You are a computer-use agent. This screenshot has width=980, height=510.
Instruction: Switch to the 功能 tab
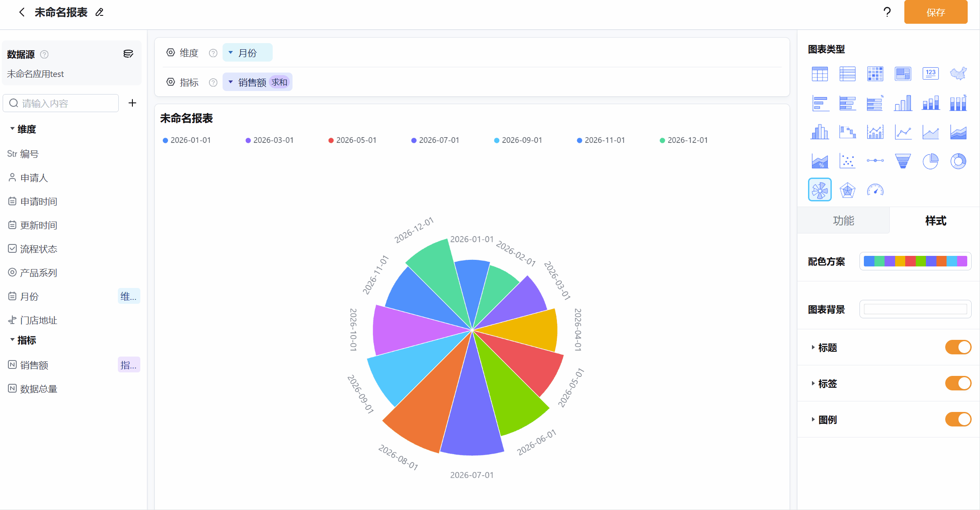(843, 220)
